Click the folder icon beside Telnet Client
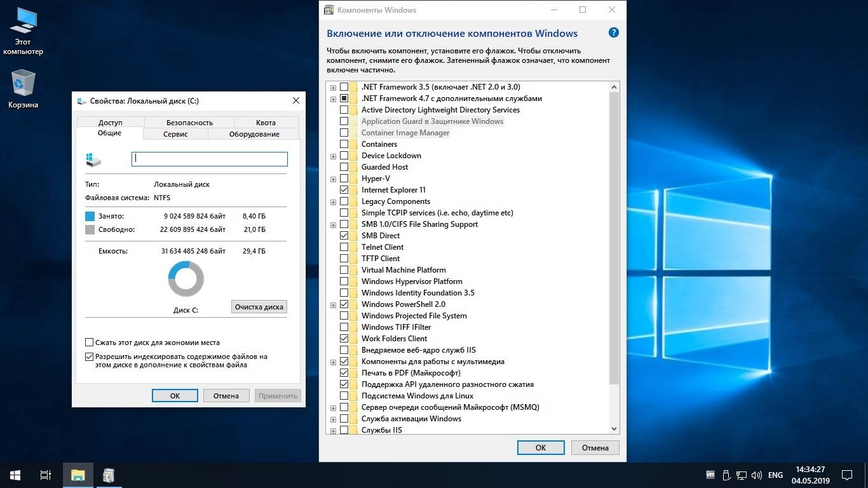 tap(353, 247)
